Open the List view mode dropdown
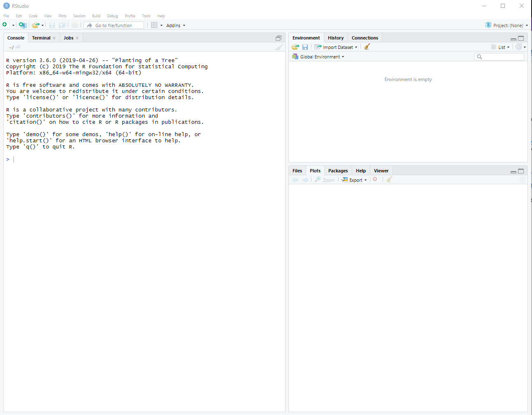532x415 pixels. (500, 47)
